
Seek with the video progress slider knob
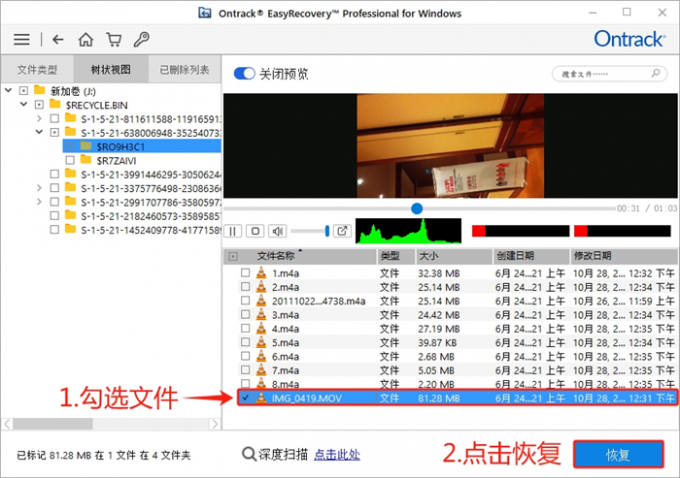(x=417, y=209)
